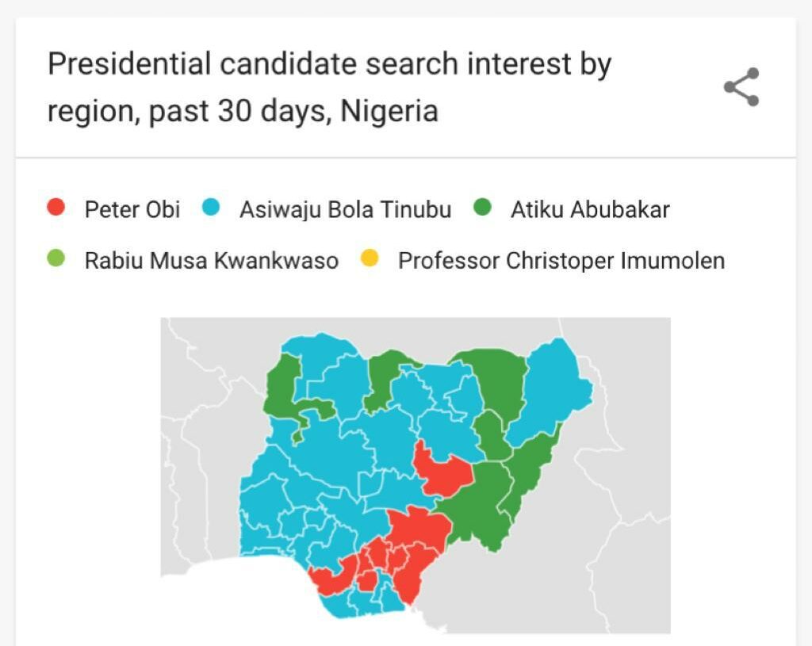Viewport: 812px width, 646px height.
Task: Select the Rabiu Musa Kwankwaso legend label
Action: 211,260
